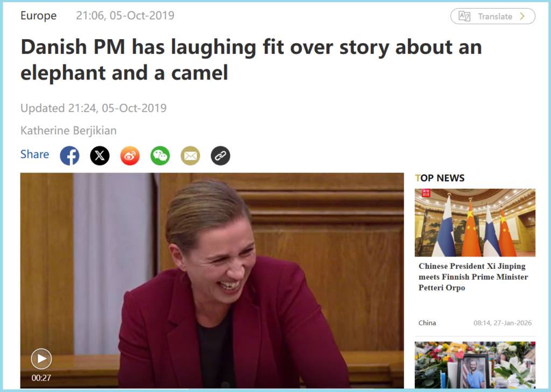
Task: Open the Europe section
Action: click(x=38, y=16)
